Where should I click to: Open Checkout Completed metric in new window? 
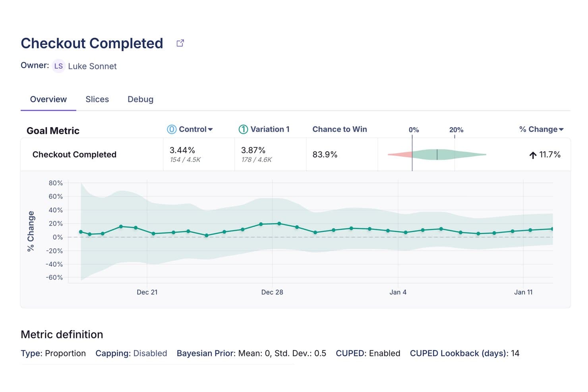click(x=180, y=43)
